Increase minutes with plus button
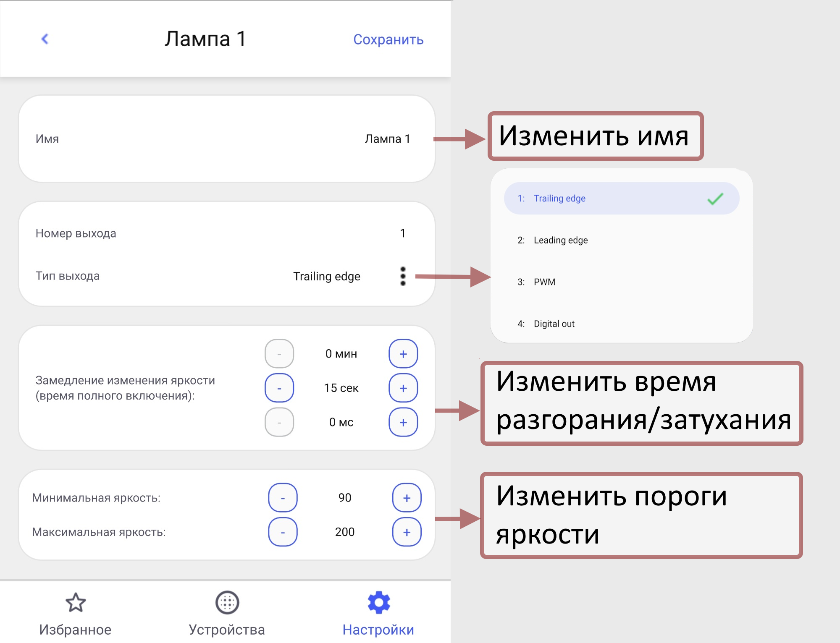 [403, 354]
